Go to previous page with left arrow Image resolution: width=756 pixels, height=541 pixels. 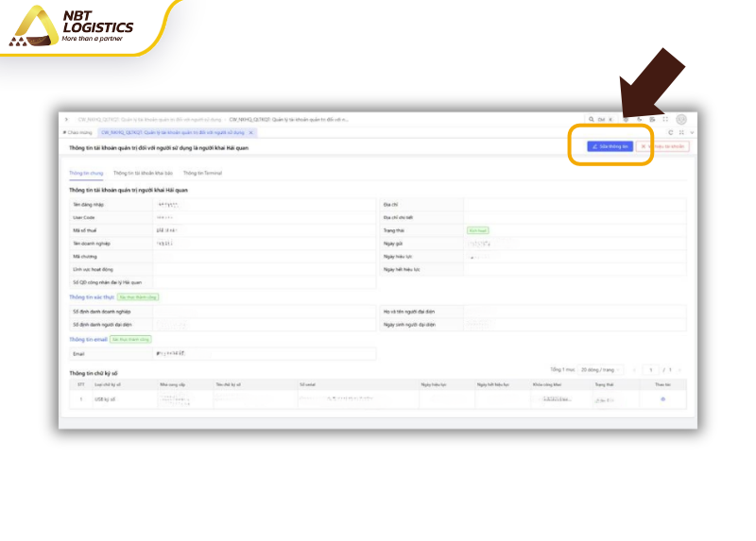pos(634,370)
